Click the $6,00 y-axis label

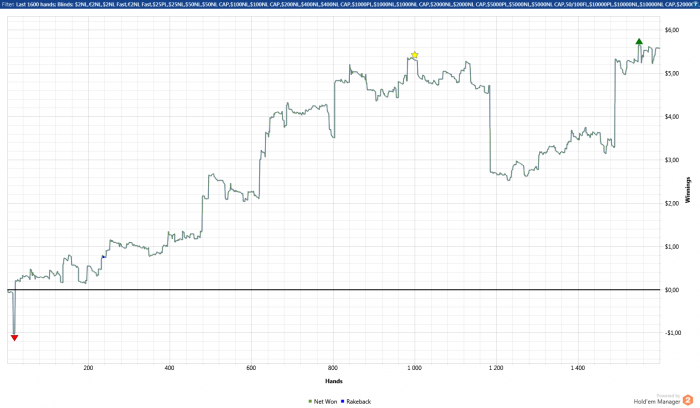point(672,30)
